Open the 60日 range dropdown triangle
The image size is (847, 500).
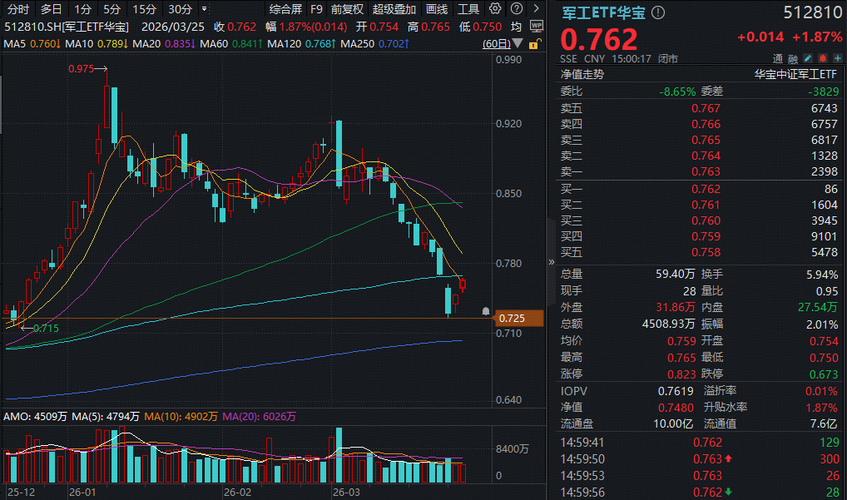click(517, 43)
